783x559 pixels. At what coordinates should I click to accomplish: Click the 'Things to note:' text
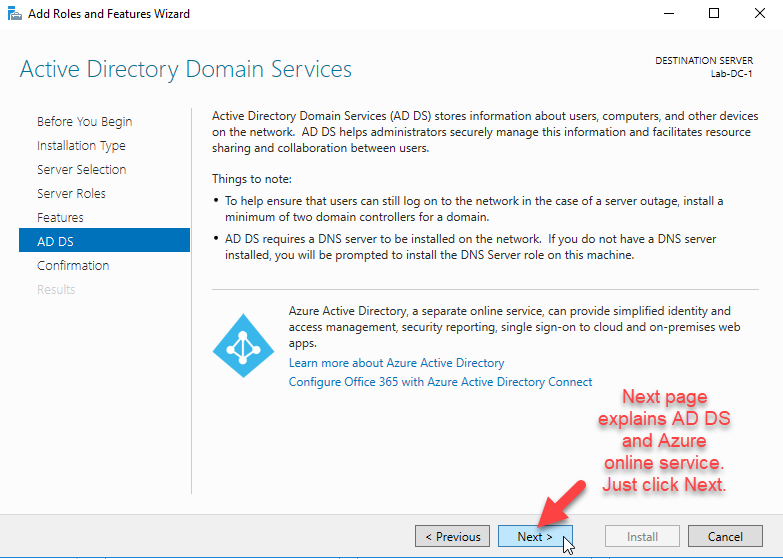(252, 179)
